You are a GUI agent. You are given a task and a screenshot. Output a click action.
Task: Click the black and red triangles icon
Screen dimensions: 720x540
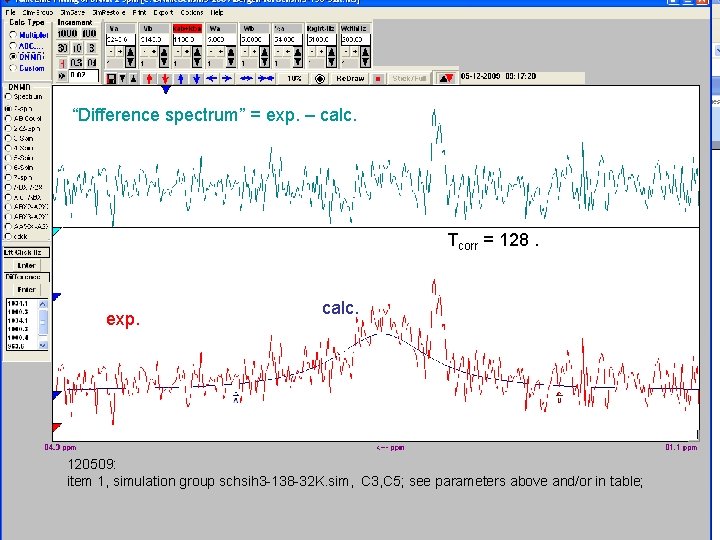(x=446, y=79)
